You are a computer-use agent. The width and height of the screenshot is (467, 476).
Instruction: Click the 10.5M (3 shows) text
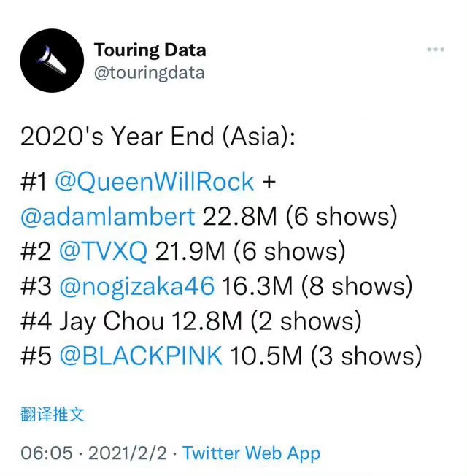326,356
